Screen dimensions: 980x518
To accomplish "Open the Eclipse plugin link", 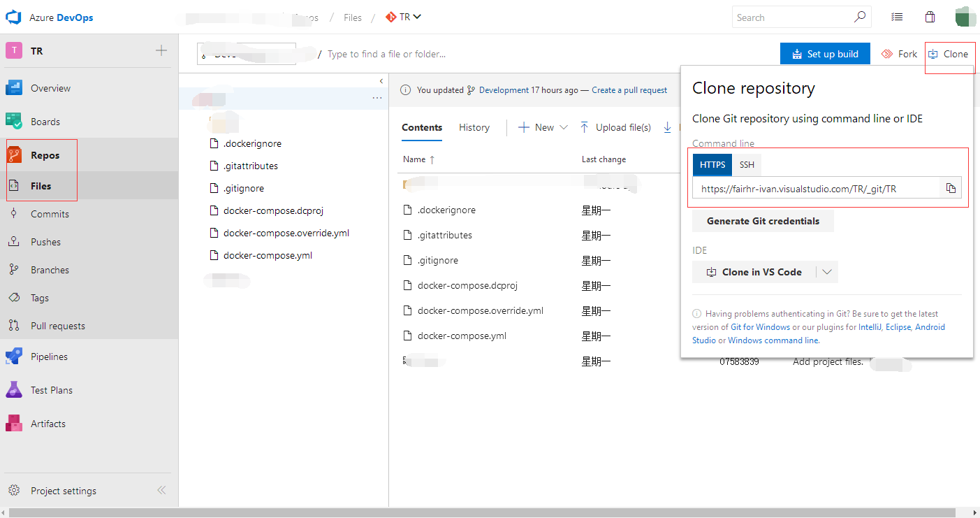I will tap(898, 327).
